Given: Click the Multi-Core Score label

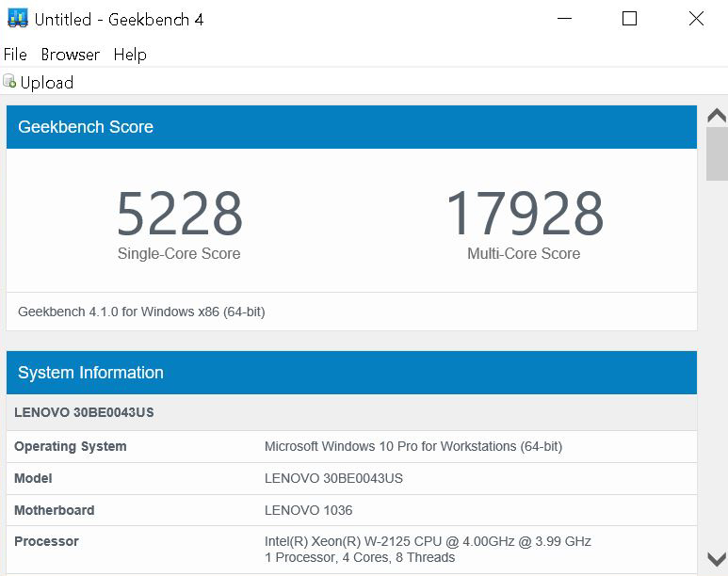Looking at the screenshot, I should [524, 253].
